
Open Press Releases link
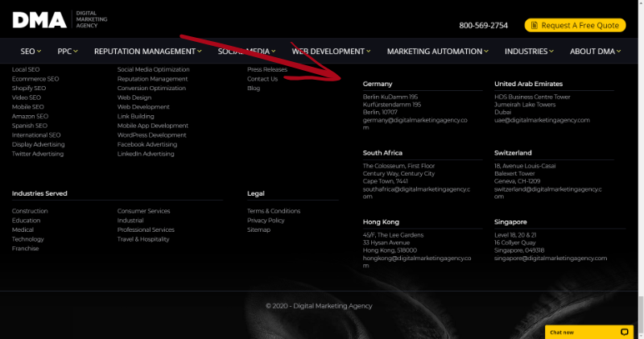pos(267,69)
